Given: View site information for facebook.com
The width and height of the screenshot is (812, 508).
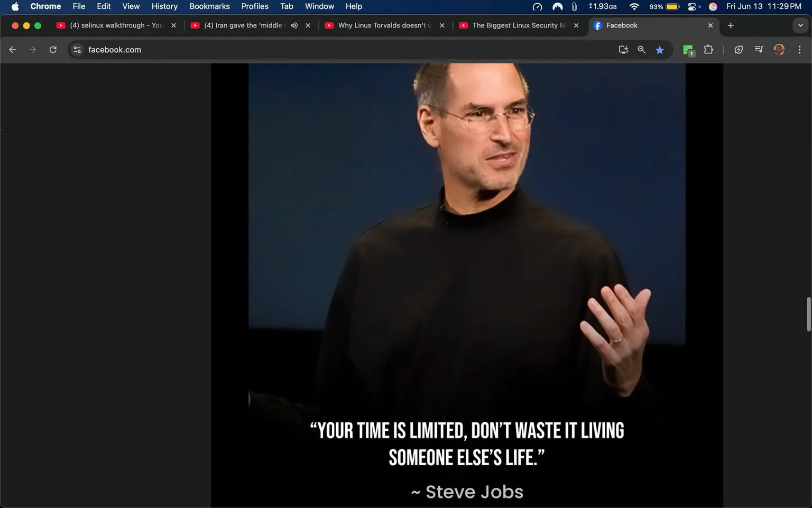Looking at the screenshot, I should click(77, 50).
